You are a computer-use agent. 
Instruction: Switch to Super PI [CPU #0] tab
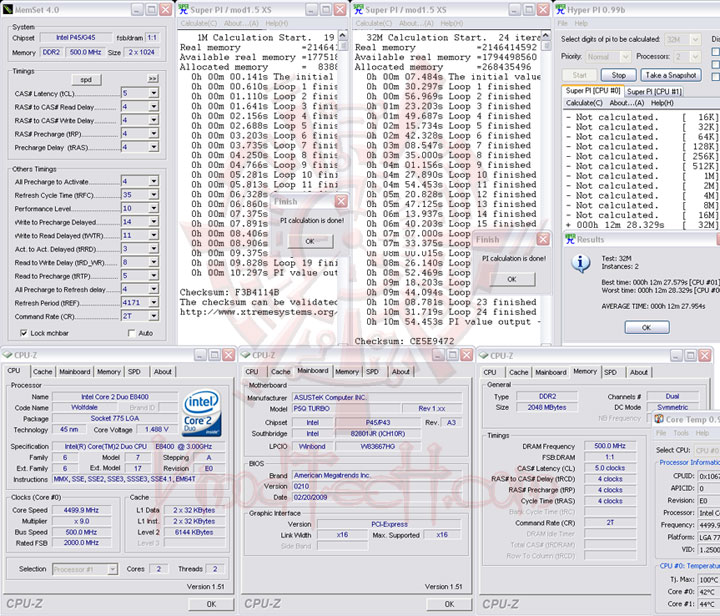(593, 91)
